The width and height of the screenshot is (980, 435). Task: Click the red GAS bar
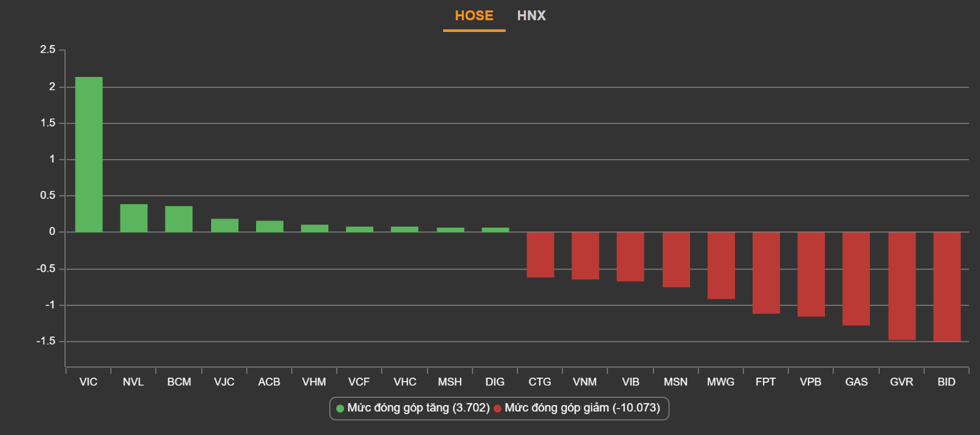pos(856,278)
